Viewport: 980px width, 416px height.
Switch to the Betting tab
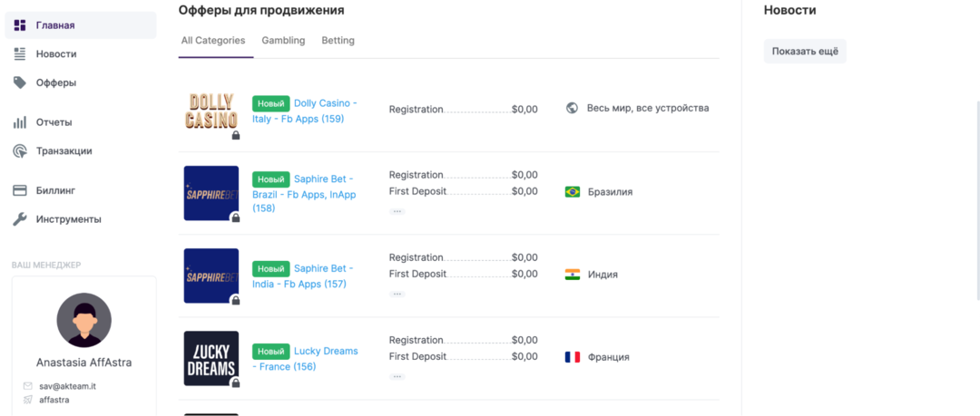(x=338, y=41)
